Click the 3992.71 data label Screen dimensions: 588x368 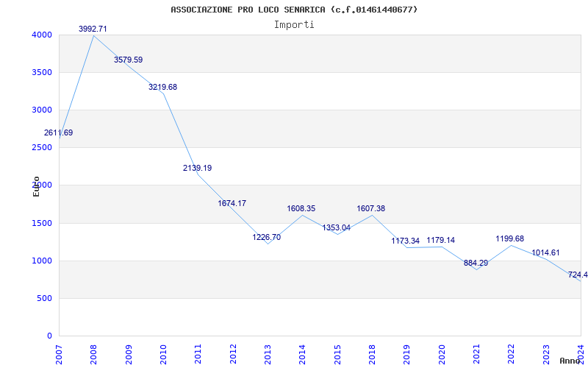[x=93, y=29]
